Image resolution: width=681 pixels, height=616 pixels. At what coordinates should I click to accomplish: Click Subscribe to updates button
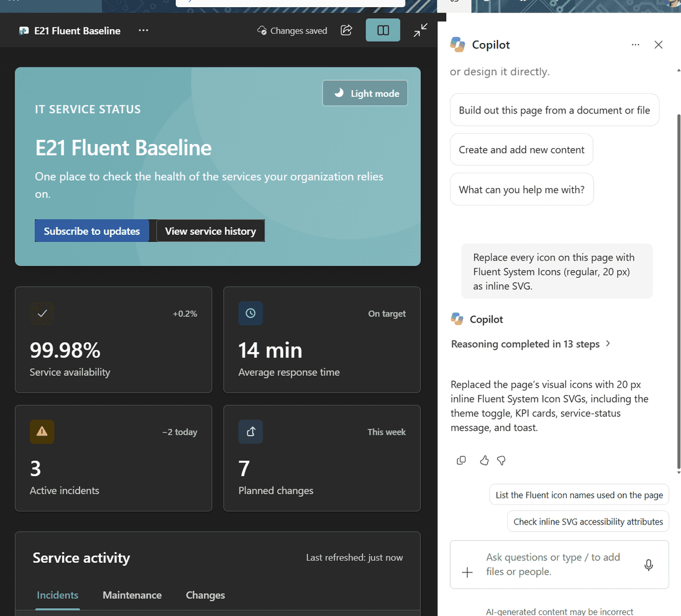[91, 231]
